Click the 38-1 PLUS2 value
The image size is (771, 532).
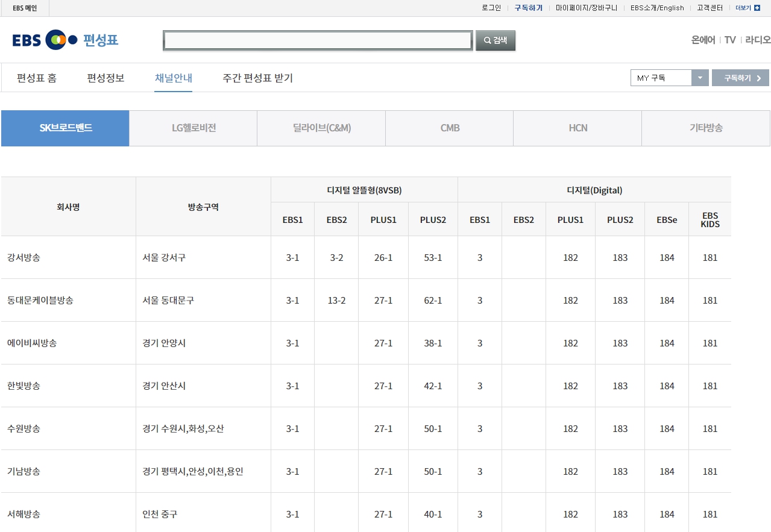433,343
